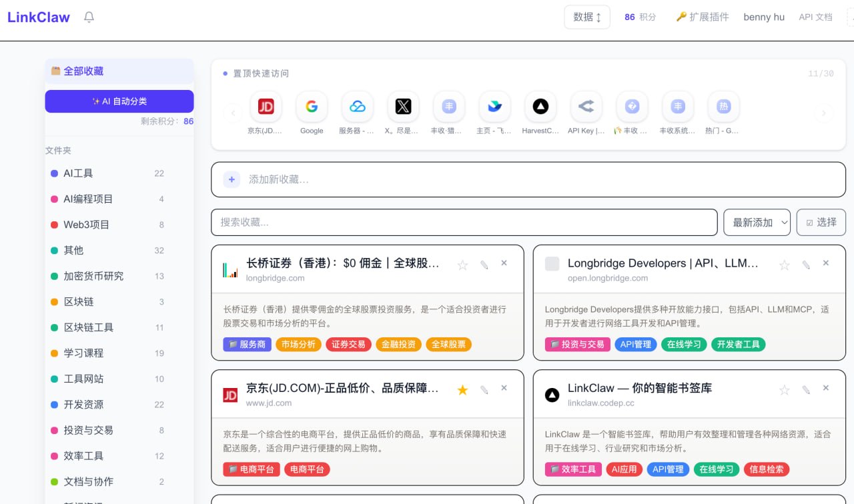Click the AI应用 tag on LinkClaw card
Screen dimensions: 854x504
point(624,469)
